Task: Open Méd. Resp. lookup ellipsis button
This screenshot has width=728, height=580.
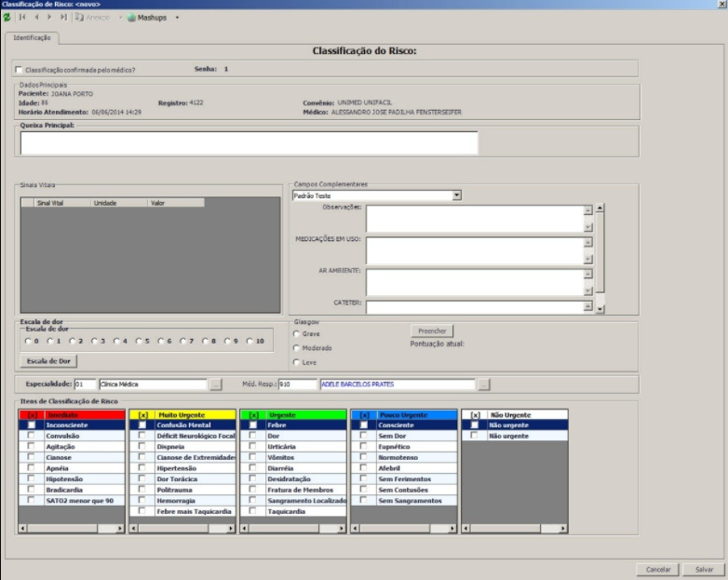Action: tap(484, 384)
